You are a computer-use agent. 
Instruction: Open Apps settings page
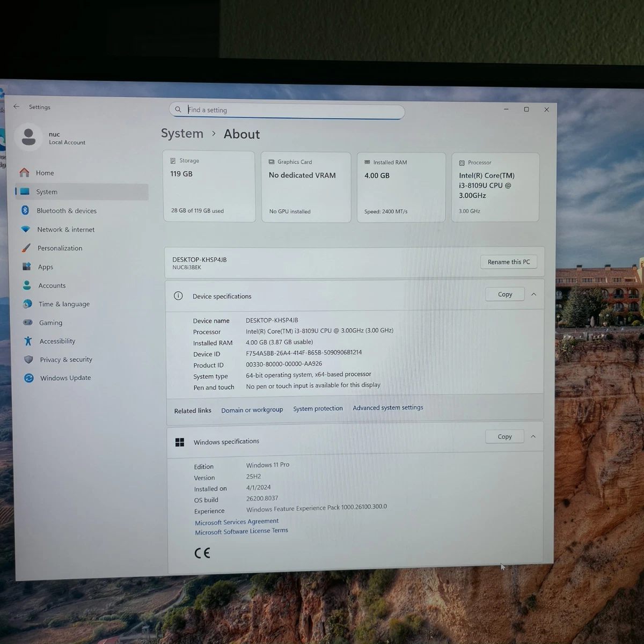[83, 267]
